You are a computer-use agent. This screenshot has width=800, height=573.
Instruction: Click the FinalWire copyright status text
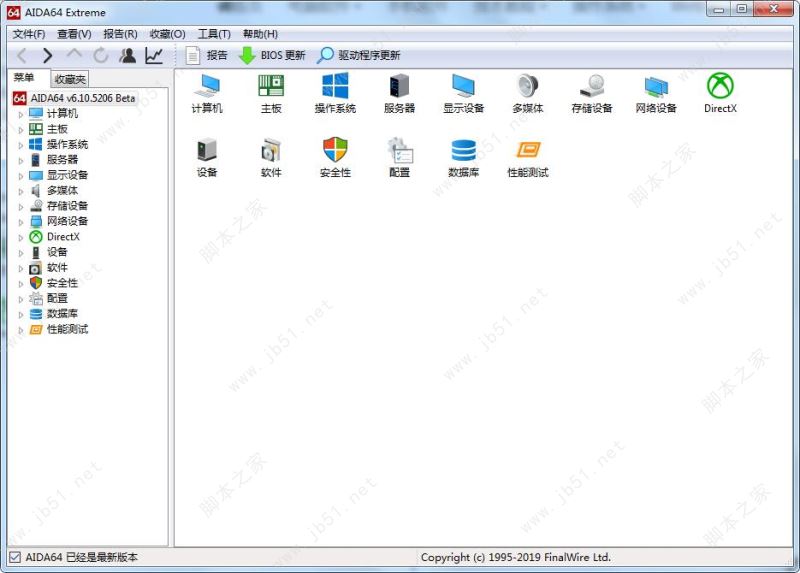point(515,557)
